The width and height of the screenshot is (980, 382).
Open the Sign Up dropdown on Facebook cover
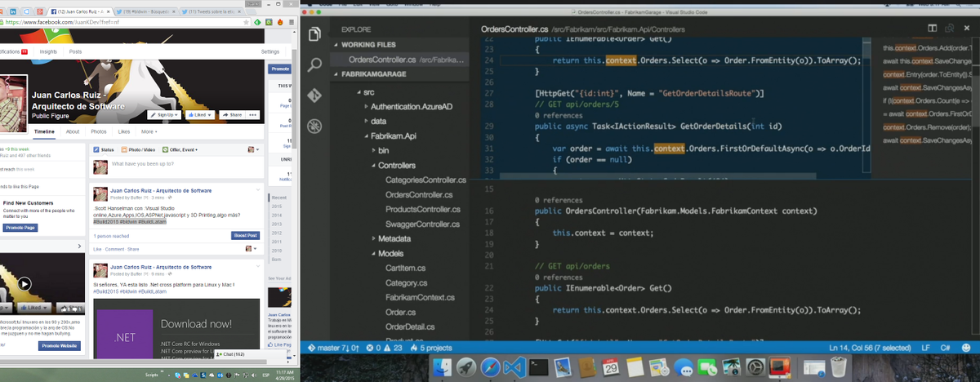coord(165,115)
